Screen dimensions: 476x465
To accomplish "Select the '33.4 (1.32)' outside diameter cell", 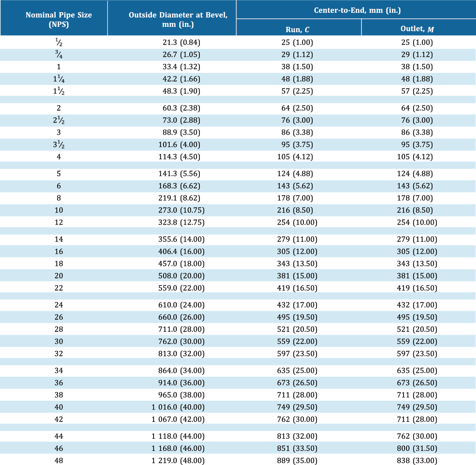I will click(x=181, y=67).
